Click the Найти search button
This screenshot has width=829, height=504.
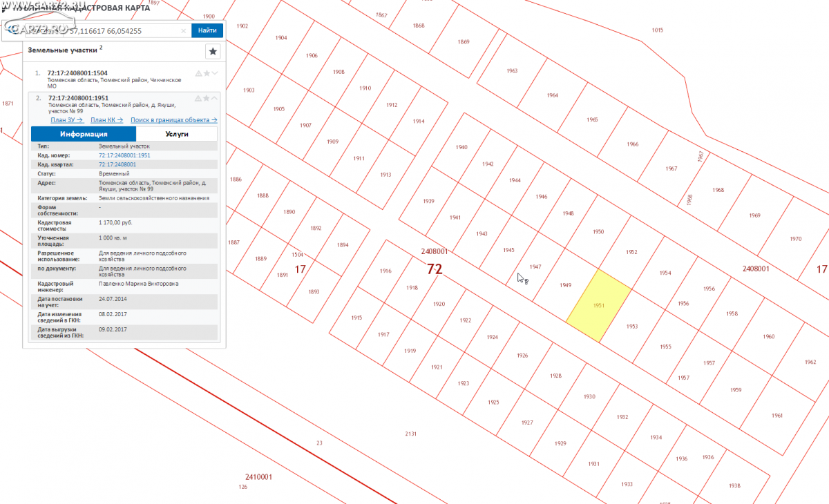click(x=207, y=30)
